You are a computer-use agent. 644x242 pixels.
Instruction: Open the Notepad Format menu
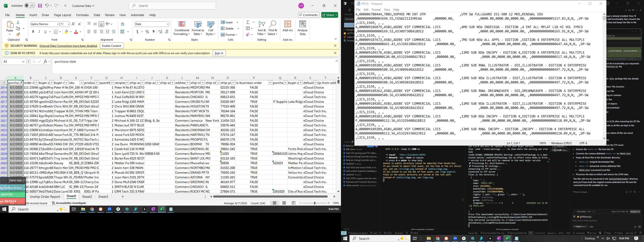click(376, 9)
